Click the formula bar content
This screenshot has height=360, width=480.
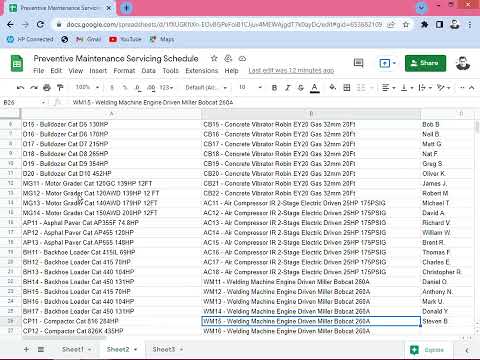tap(153, 102)
